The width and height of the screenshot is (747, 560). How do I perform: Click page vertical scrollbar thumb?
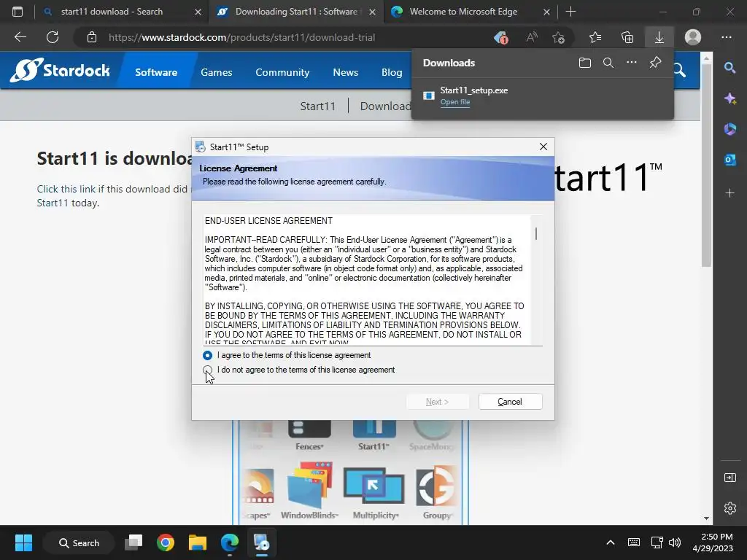[706, 166]
